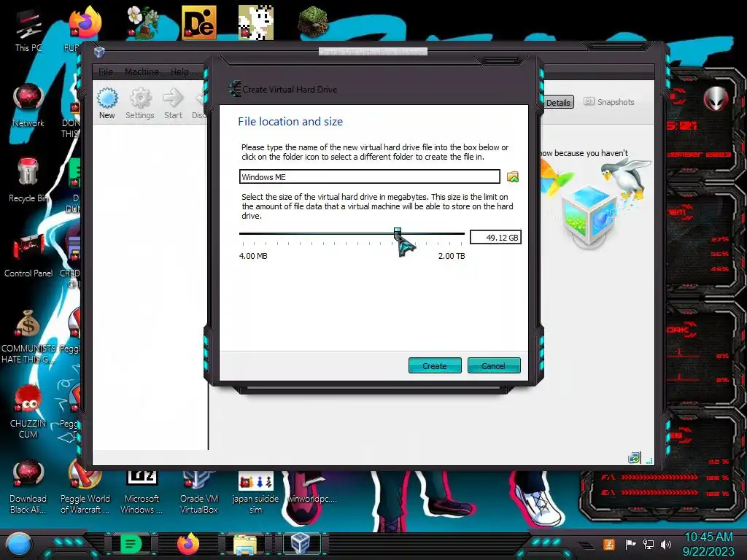Image resolution: width=747 pixels, height=560 pixels.
Task: Click the network tray icon
Action: pyautogui.click(x=649, y=544)
